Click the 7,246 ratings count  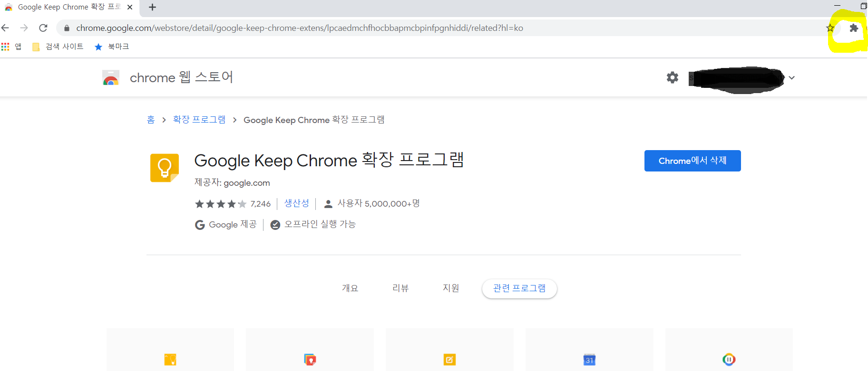pos(261,204)
